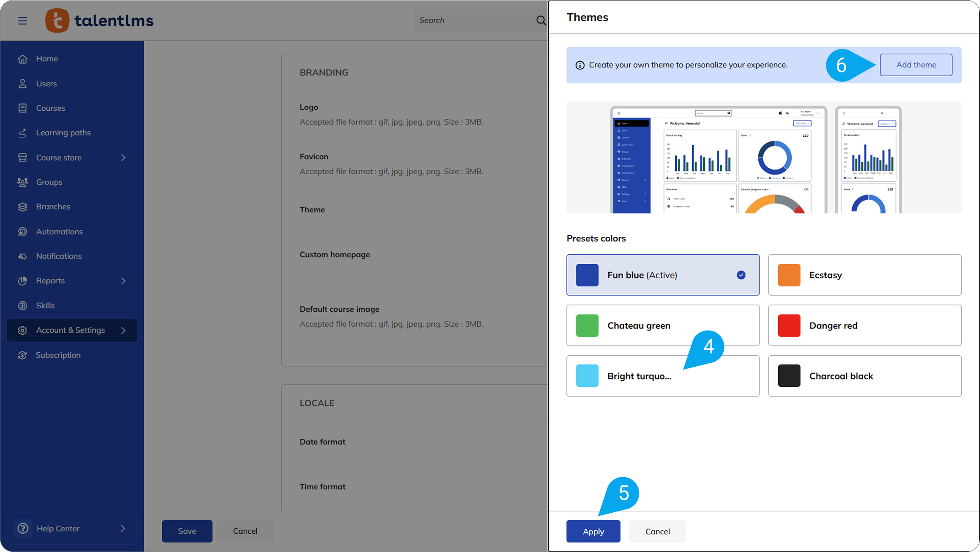Click the theme preview thumbnail
Screen dimensions: 980x552
[x=763, y=158]
